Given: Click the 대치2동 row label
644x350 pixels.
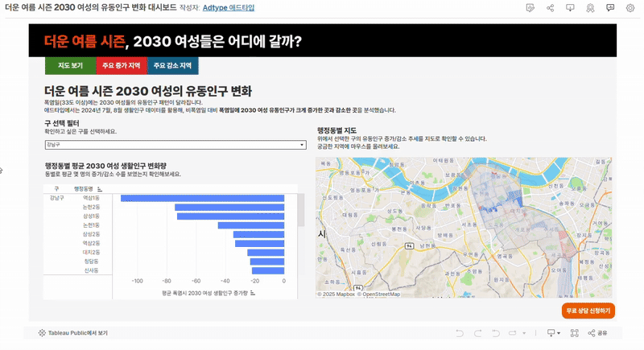Looking at the screenshot, I should pos(91,253).
